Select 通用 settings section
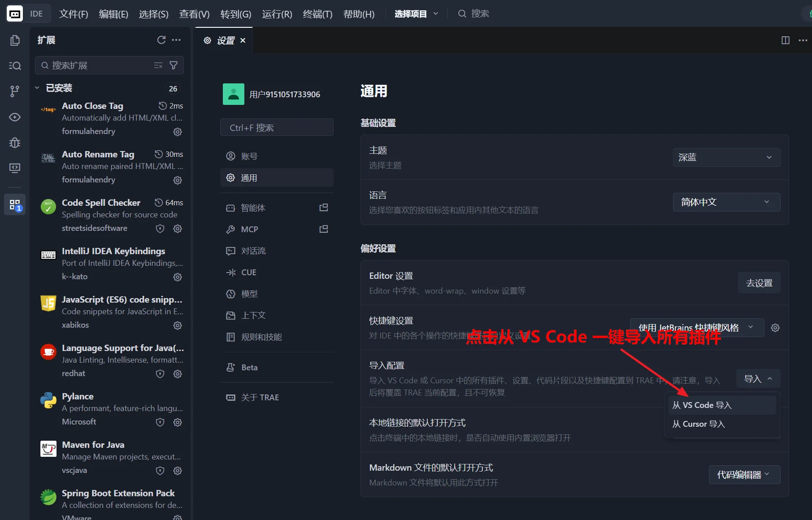 click(x=277, y=178)
